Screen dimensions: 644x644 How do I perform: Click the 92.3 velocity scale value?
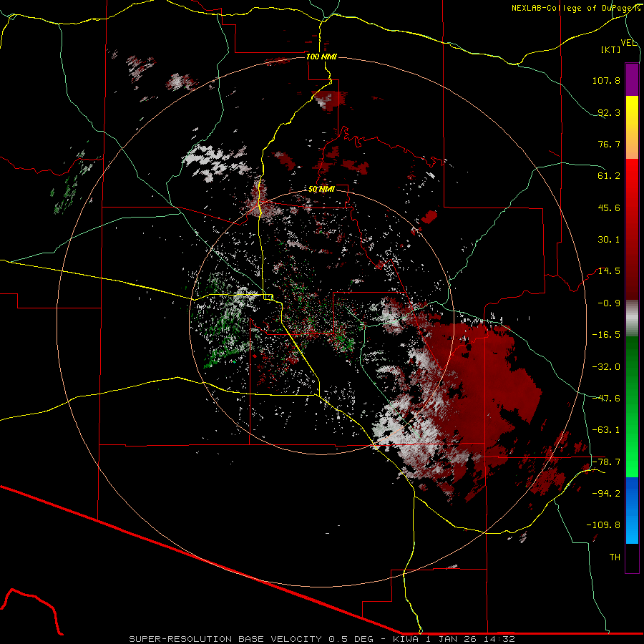pyautogui.click(x=609, y=112)
